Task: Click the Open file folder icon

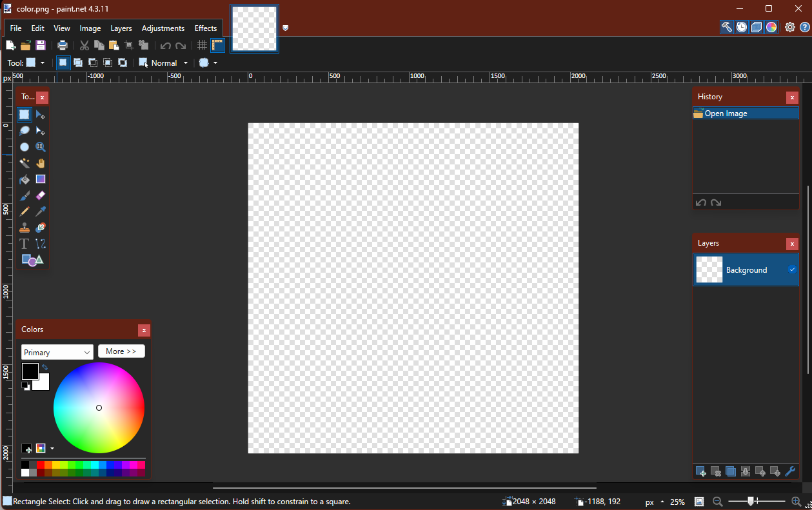Action: click(26, 45)
